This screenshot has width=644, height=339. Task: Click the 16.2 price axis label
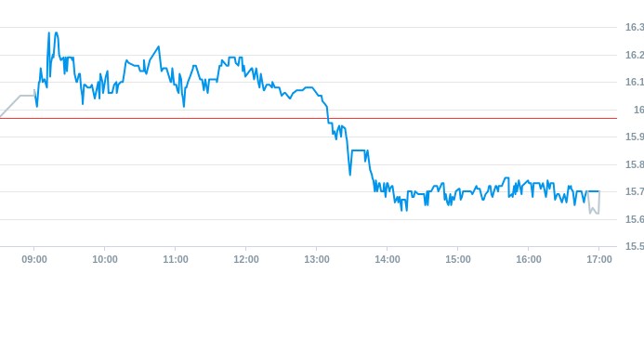click(635, 55)
